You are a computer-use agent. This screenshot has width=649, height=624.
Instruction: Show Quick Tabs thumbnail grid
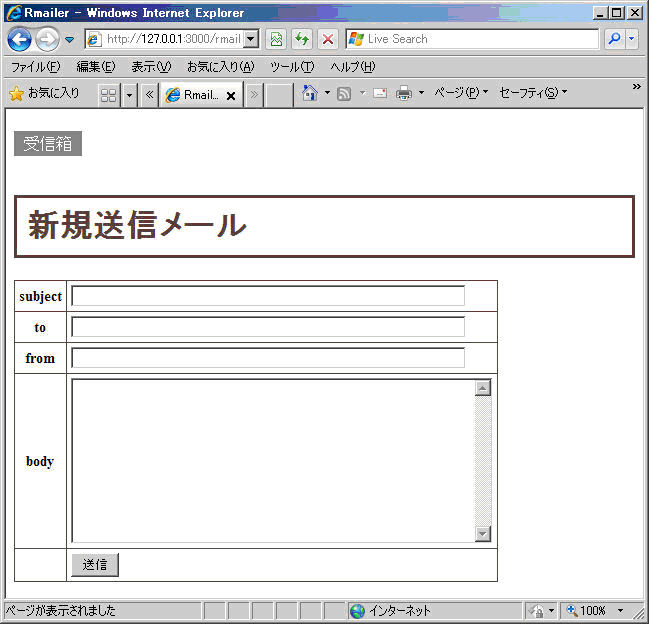click(x=109, y=95)
